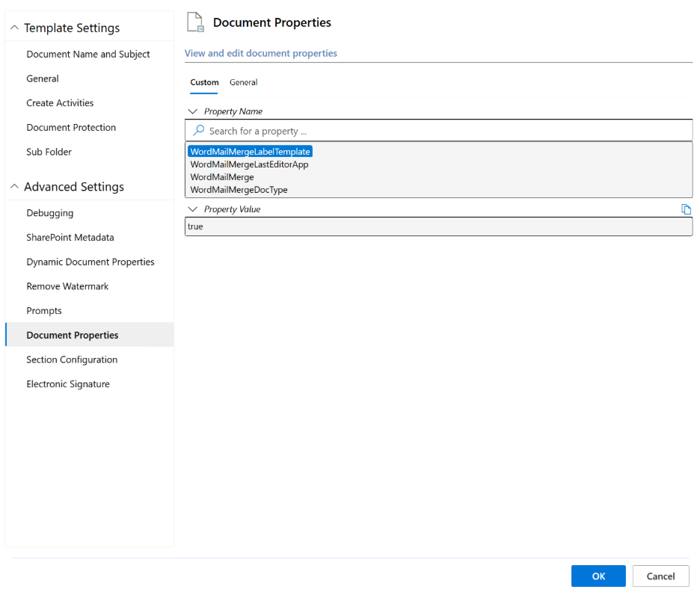Collapse the Template Settings section

coord(14,28)
